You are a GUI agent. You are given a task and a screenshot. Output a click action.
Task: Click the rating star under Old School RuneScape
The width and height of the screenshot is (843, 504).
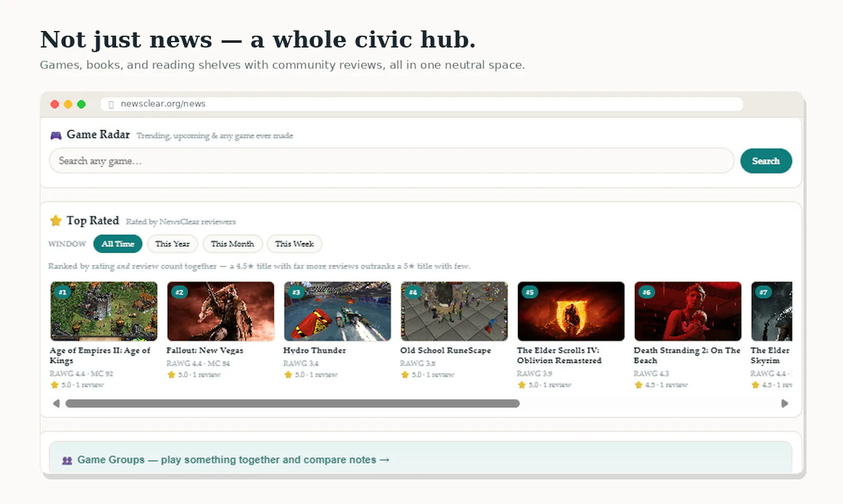pos(405,375)
